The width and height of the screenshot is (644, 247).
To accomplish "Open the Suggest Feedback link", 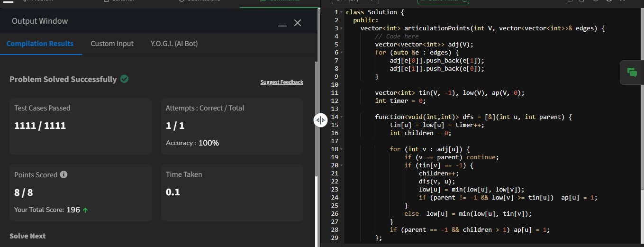I will point(281,82).
